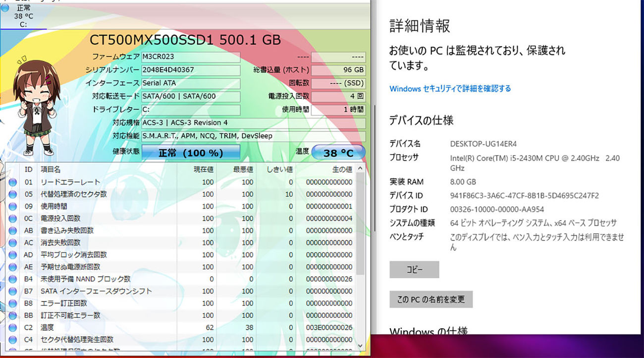This screenshot has height=358, width=644.
Task: Click current value 62 in 温度 row
Action: pyautogui.click(x=209, y=328)
